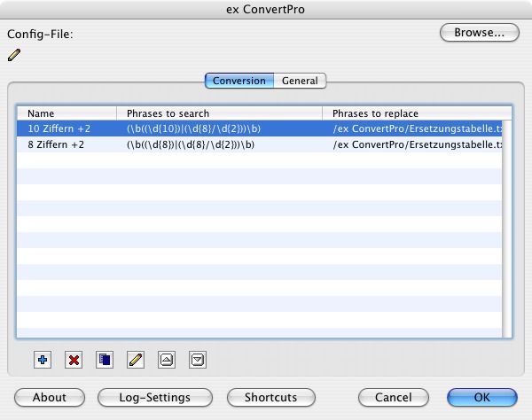532x420 pixels.
Task: Click the blue plus add-entry icon
Action: click(x=43, y=360)
